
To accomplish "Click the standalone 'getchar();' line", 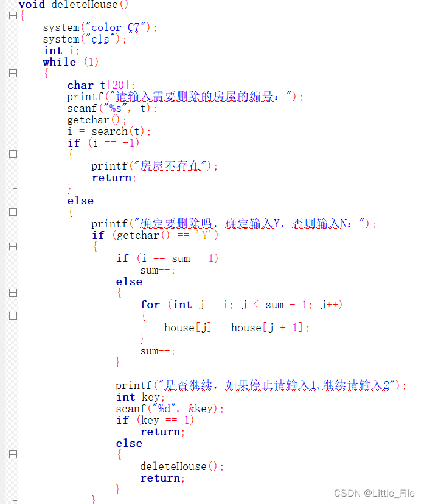I will 97,120.
